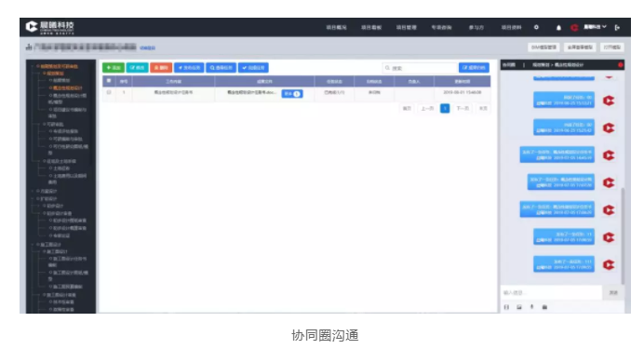
Task: Click the green add button with plus icon
Action: pos(114,68)
